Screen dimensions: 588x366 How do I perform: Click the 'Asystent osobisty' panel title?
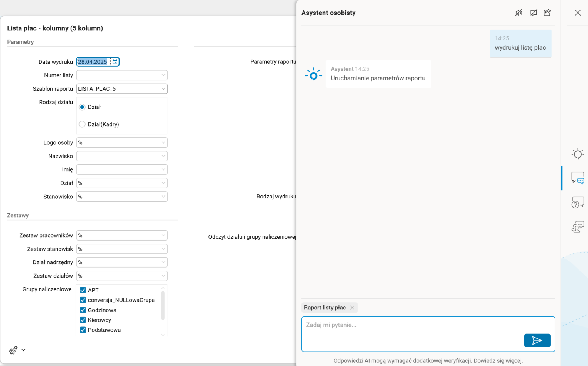[x=328, y=13]
